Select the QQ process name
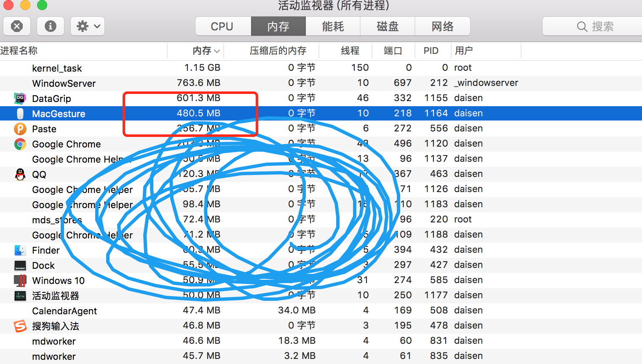Image resolution: width=642 pixels, height=364 pixels. [39, 174]
